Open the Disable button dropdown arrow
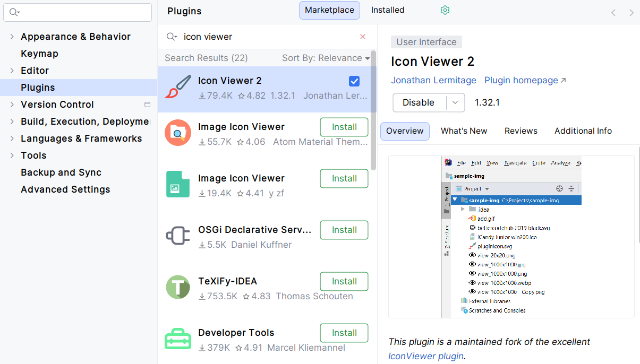Image resolution: width=640 pixels, height=364 pixels. [455, 103]
